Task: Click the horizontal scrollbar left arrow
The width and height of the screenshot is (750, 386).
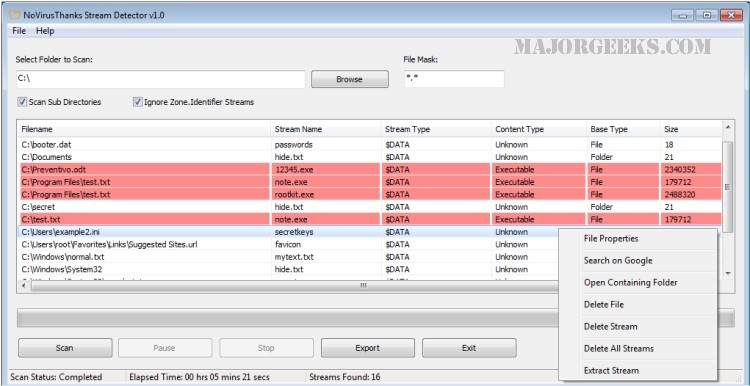Action: (24, 286)
